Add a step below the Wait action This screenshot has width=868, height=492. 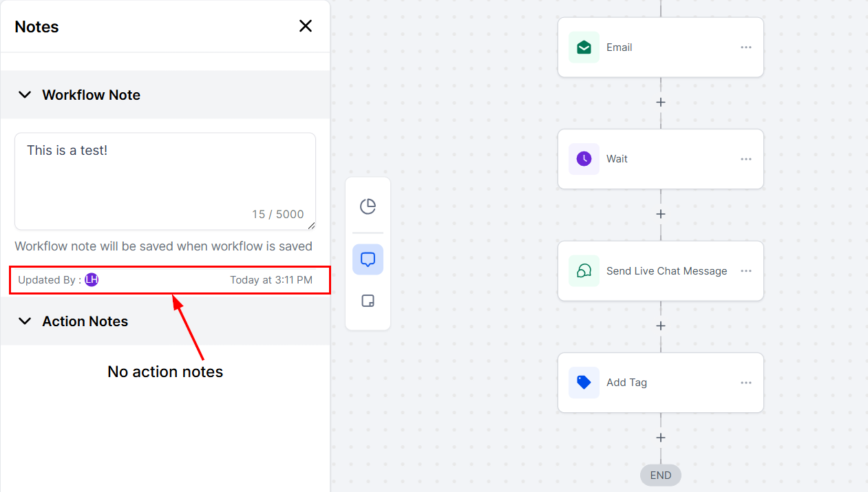pos(661,214)
